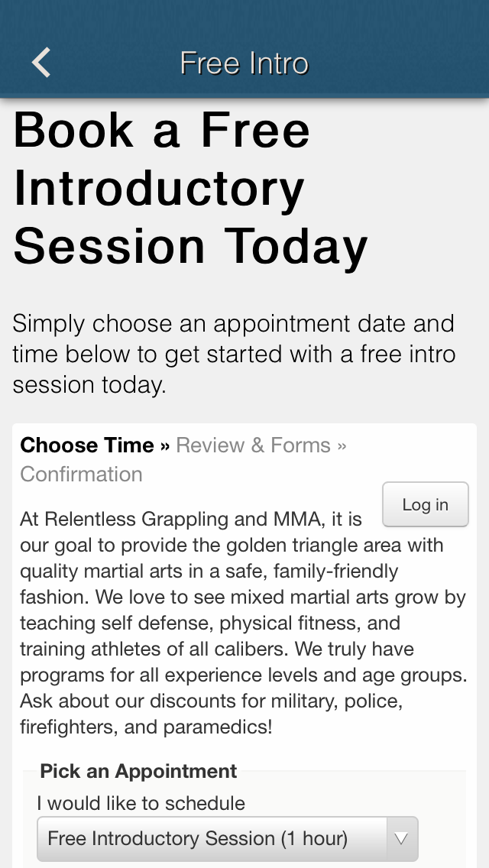Click the Free Intro header title
Viewport: 489px width, 868px height.
(244, 63)
